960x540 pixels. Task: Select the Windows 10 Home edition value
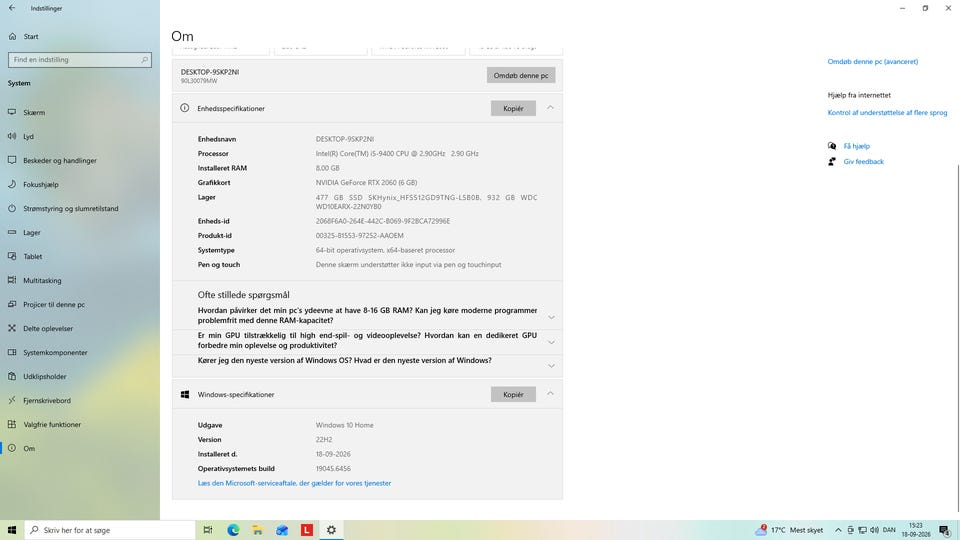344,425
